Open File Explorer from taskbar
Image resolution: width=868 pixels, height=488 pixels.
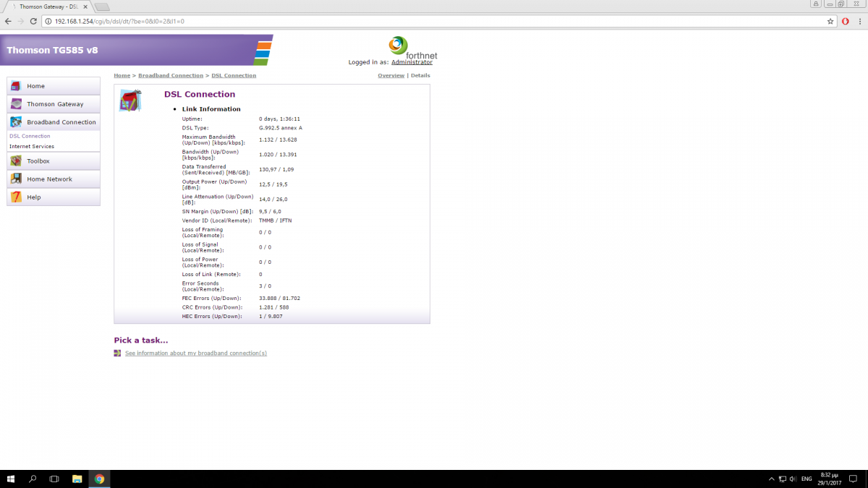77,479
